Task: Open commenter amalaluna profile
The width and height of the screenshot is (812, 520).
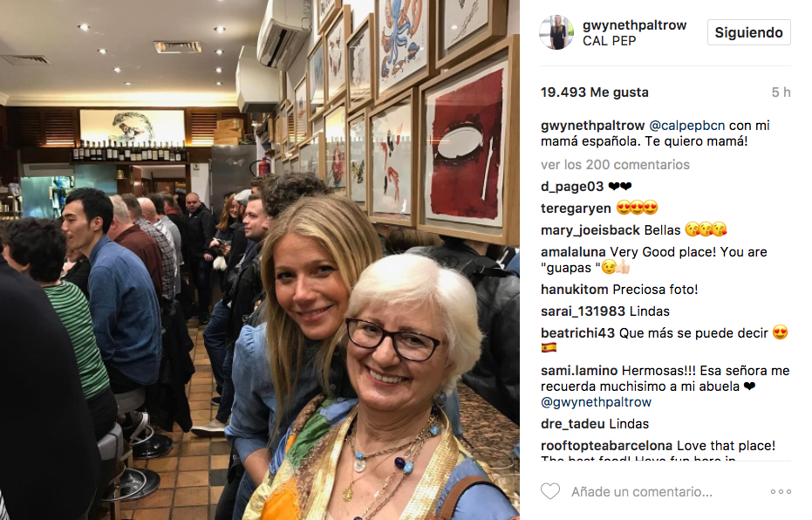Action: point(573,252)
